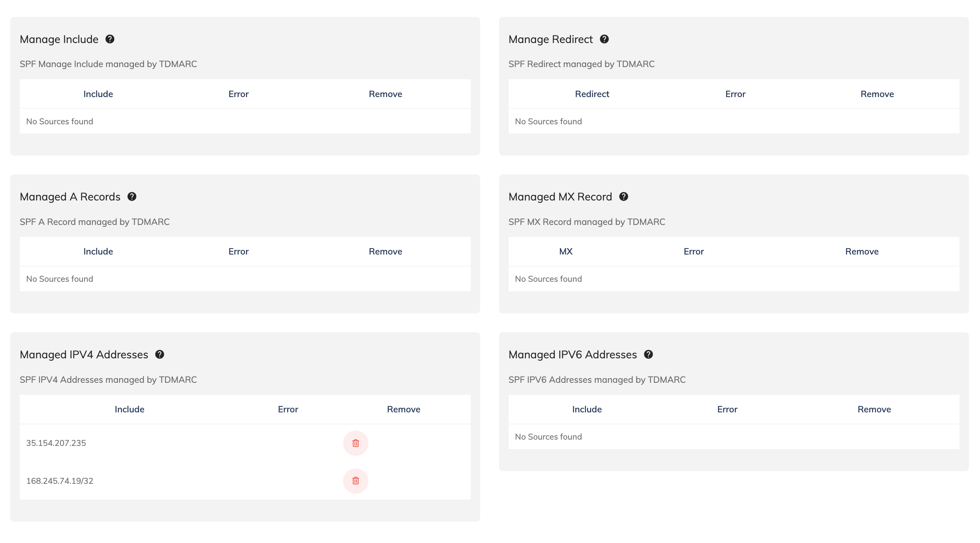Click the Managed IPV4 Addresses heading
The image size is (980, 543).
click(x=84, y=354)
